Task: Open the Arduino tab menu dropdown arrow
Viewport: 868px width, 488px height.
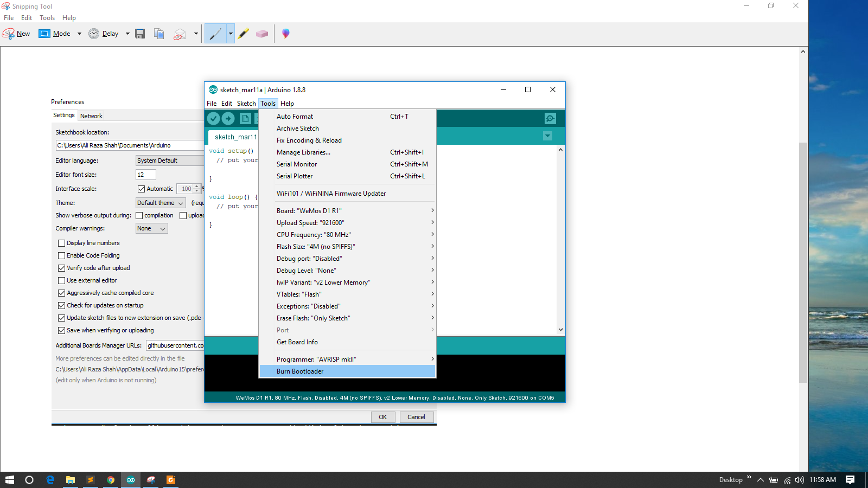Action: coord(547,136)
